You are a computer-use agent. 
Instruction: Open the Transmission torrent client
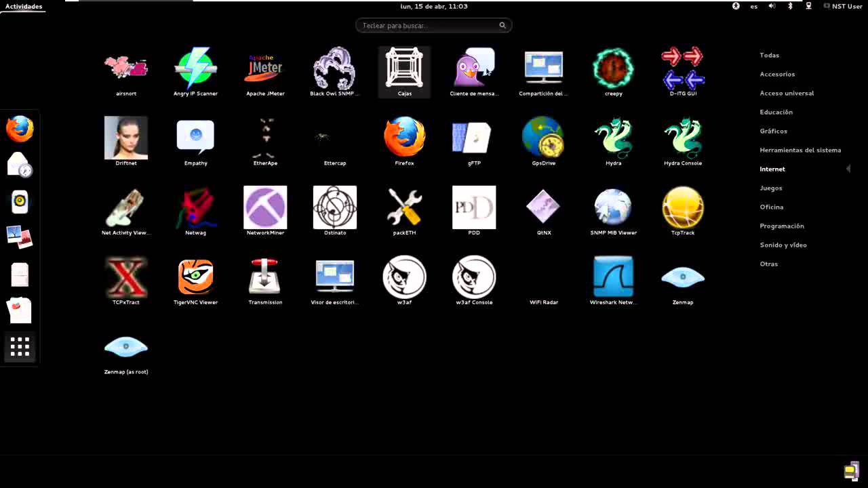[x=265, y=281]
